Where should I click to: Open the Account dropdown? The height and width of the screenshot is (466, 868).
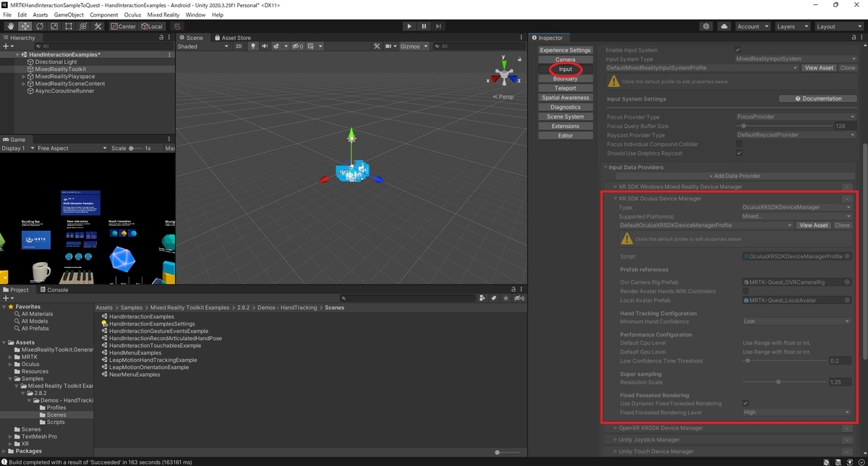752,26
